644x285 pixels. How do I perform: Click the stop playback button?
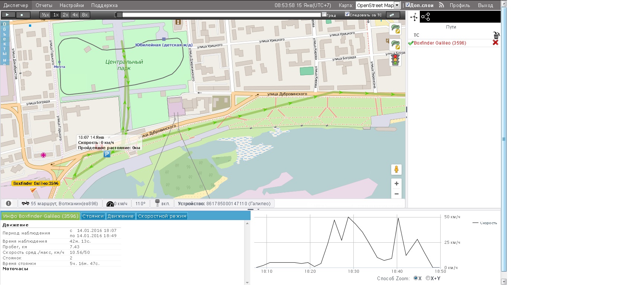click(x=22, y=15)
